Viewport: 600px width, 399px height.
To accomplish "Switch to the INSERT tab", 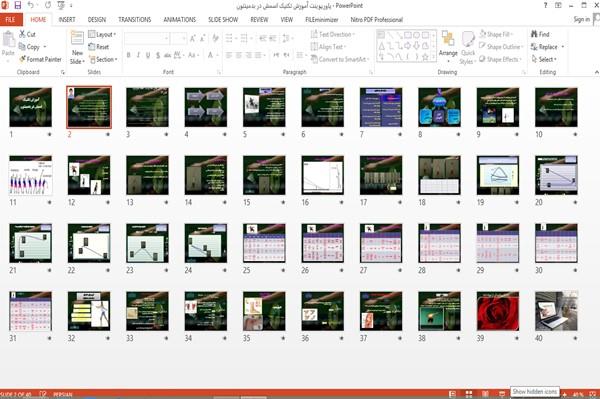I will (67, 20).
